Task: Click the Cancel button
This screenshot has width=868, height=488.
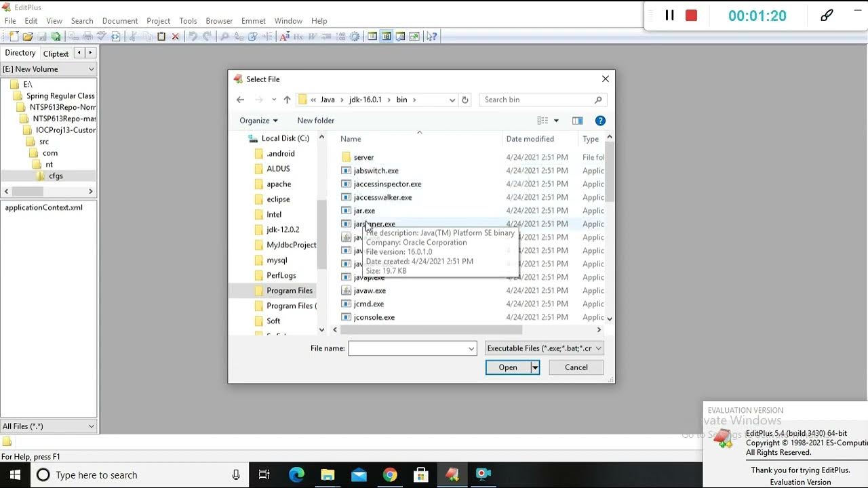Action: point(576,367)
